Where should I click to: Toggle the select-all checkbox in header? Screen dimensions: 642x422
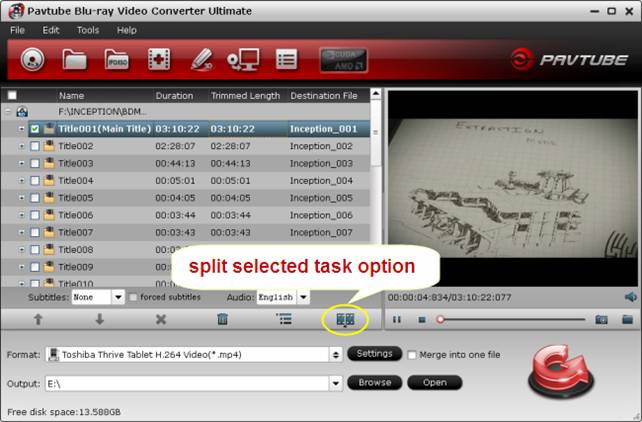(x=12, y=95)
